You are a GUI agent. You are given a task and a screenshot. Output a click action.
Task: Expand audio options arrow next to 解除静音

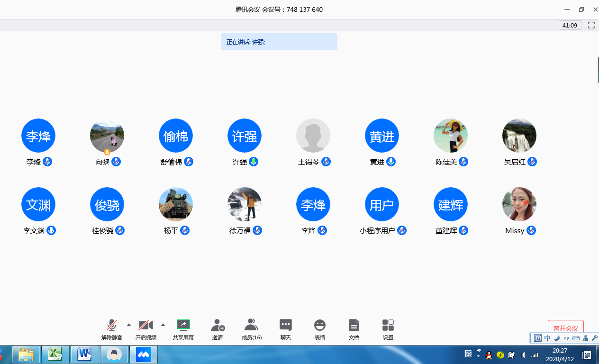click(x=129, y=325)
